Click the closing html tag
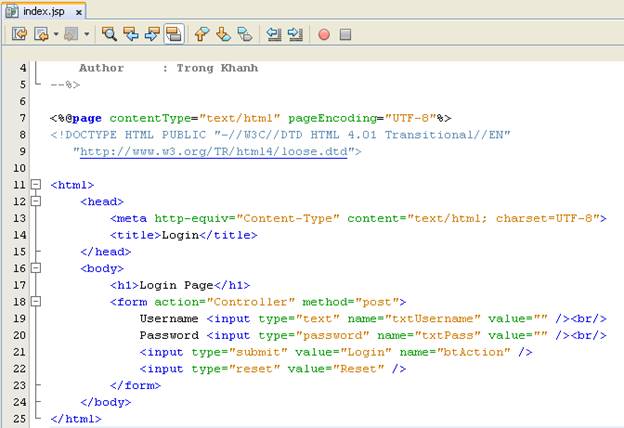 pos(76,419)
